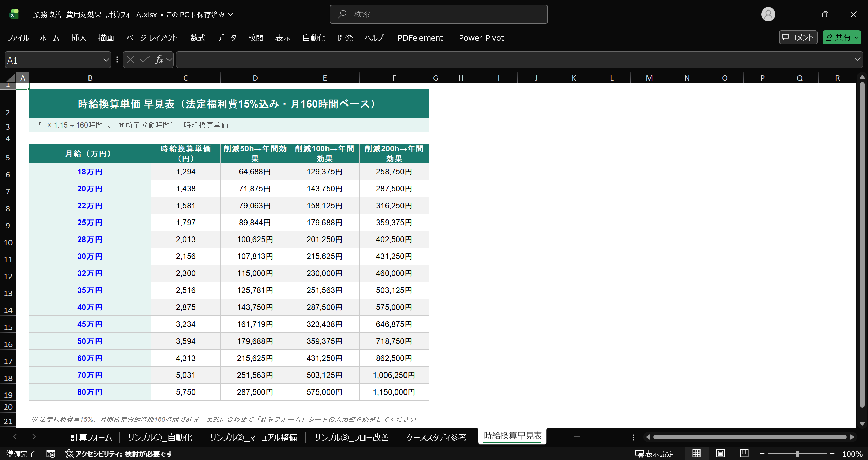The height and width of the screenshot is (460, 868).
Task: Click the user account profile icon
Action: [x=768, y=14]
